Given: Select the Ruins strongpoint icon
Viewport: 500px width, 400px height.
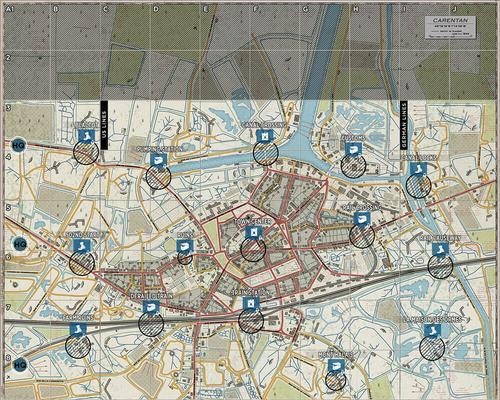Looking at the screenshot, I should 185,247.
